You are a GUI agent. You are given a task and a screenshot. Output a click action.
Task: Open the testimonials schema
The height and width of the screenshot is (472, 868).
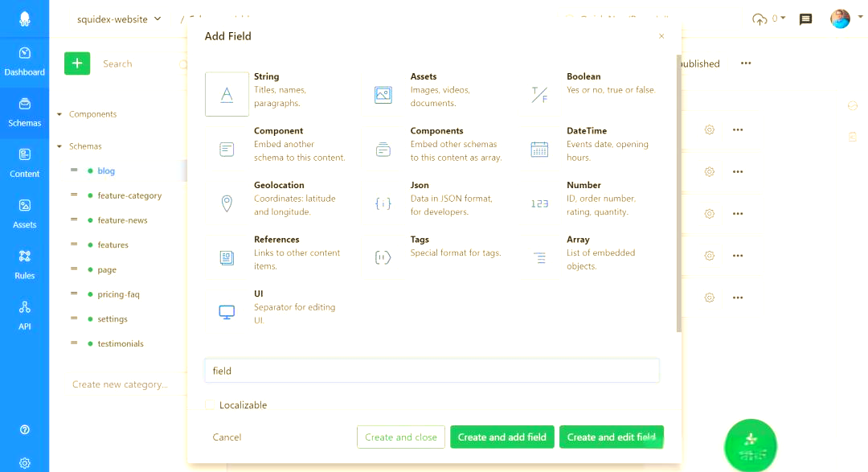[121, 343]
